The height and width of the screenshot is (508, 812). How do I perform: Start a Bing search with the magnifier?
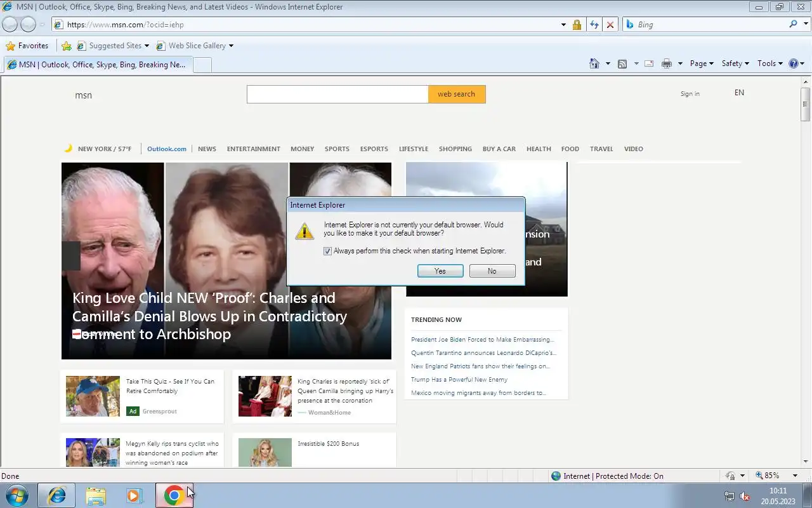pos(793,24)
